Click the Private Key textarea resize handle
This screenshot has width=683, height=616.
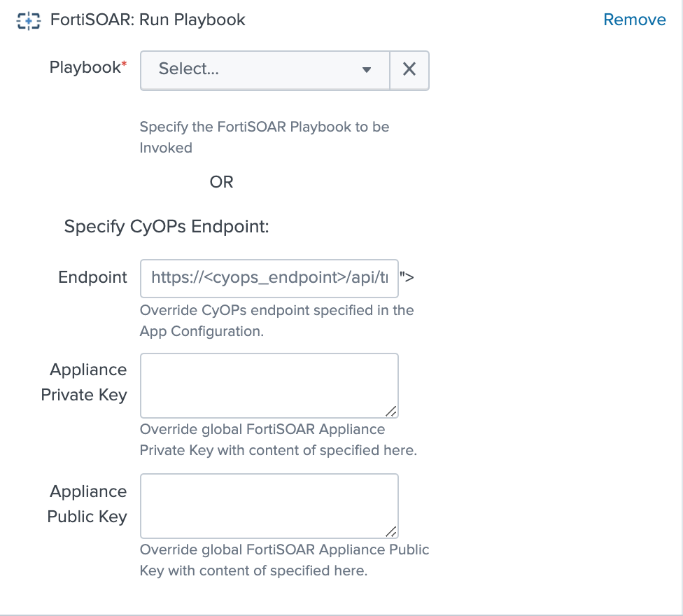click(x=392, y=412)
